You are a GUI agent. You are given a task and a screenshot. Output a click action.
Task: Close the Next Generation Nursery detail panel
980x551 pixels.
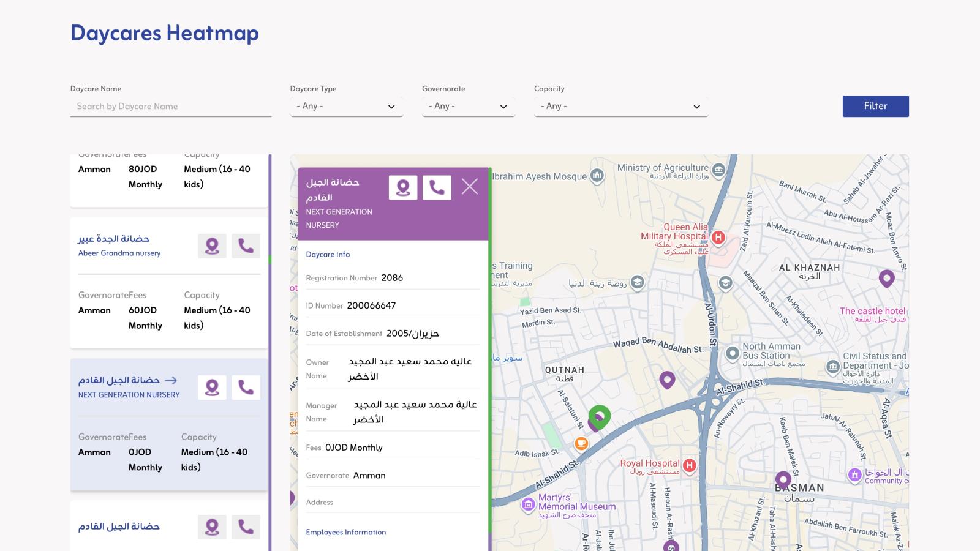point(470,187)
